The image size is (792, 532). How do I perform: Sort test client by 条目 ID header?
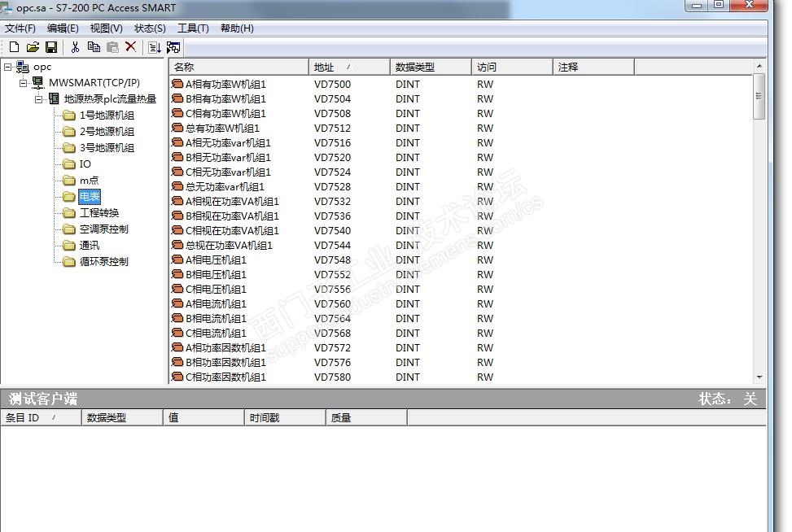coord(41,418)
